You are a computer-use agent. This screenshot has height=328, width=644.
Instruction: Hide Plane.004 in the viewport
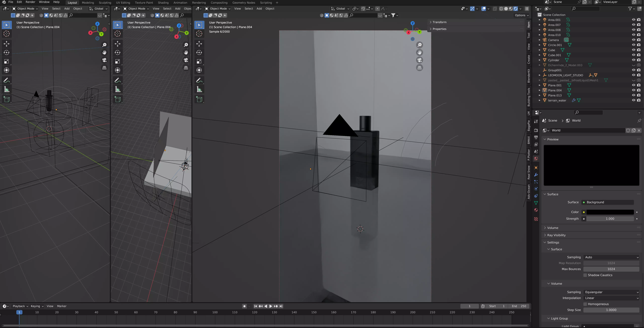click(634, 90)
